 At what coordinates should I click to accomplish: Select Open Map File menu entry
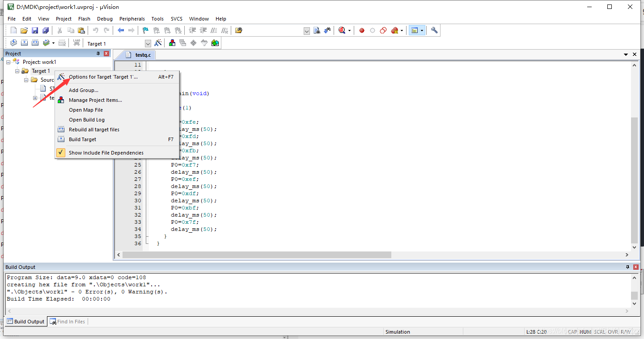tap(117, 110)
